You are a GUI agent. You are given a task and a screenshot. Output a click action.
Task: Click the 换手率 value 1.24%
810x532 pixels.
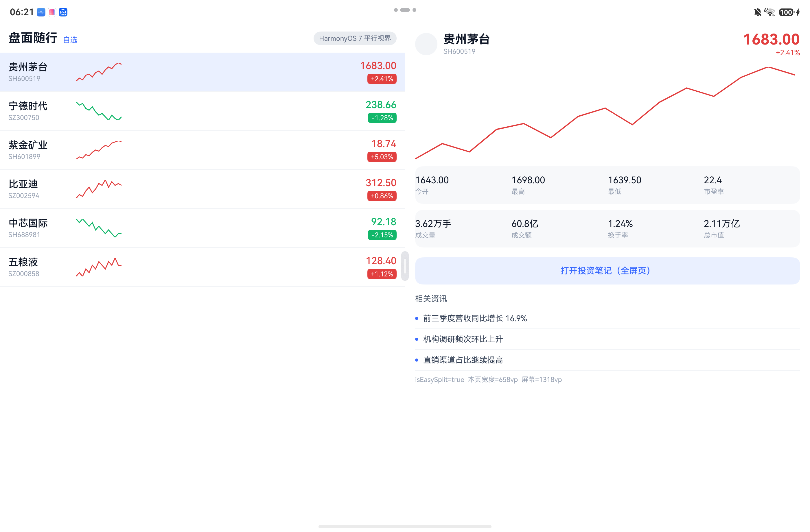[620, 223]
